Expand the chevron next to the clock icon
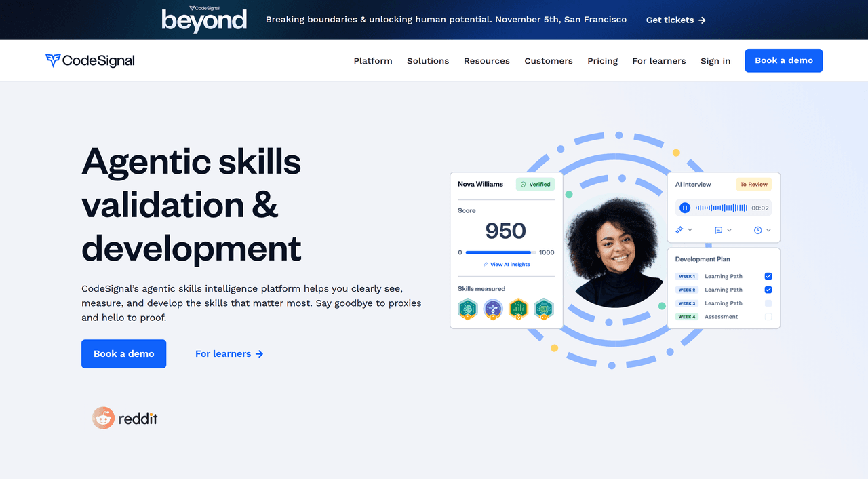The image size is (868, 479). click(x=768, y=230)
